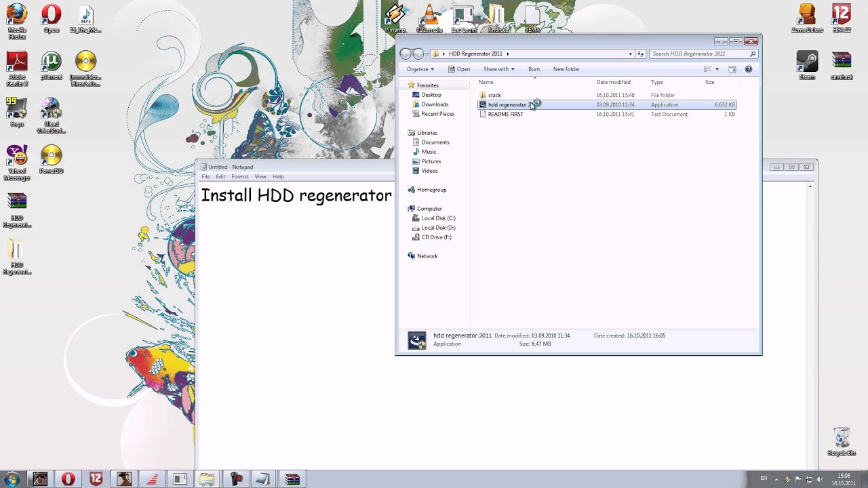Click New folder in Explorer toolbar
This screenshot has width=868, height=488.
click(566, 69)
